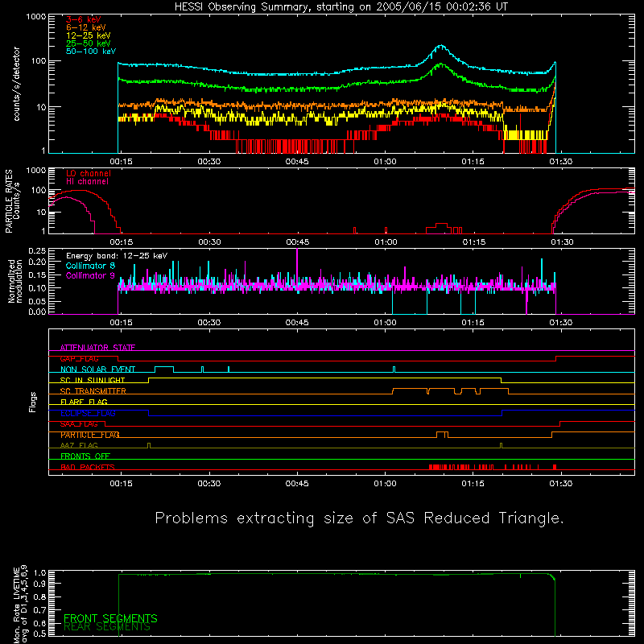The height and width of the screenshot is (644, 644).
Task: Click the HESSI Observing Summary title text
Action: 341,7
